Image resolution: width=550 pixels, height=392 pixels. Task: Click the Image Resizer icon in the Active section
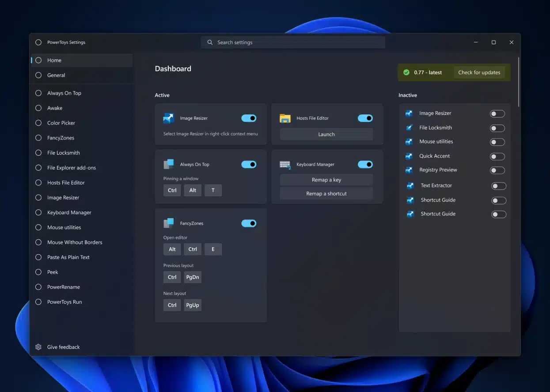click(168, 117)
